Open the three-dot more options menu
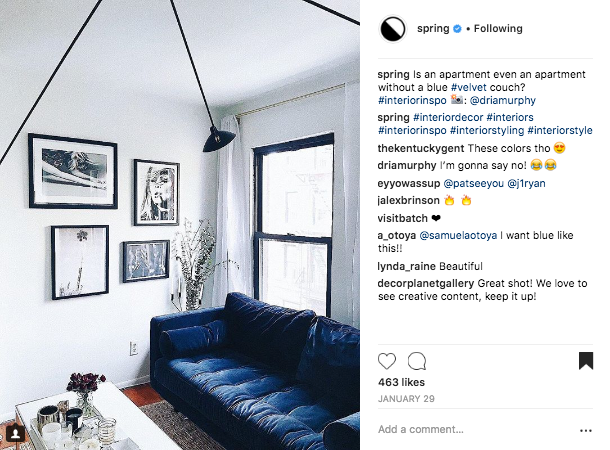 [x=585, y=430]
